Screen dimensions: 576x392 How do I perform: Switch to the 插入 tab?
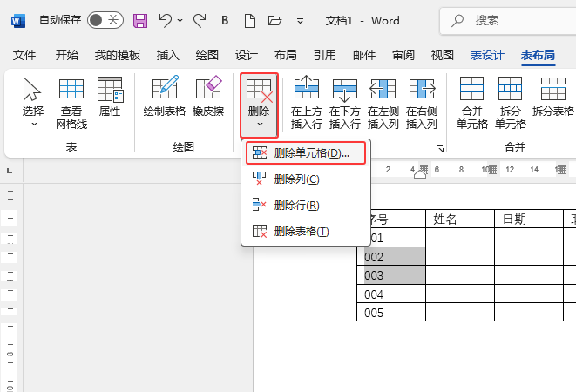(x=168, y=55)
